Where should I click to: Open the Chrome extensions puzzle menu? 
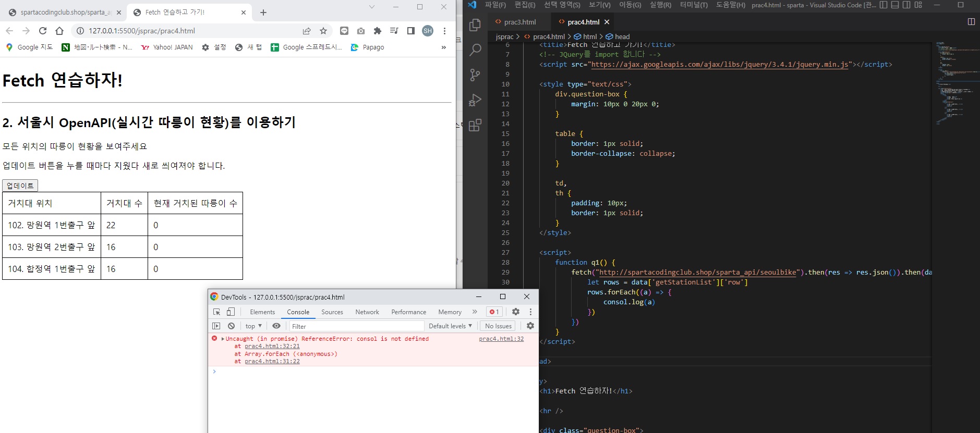378,31
